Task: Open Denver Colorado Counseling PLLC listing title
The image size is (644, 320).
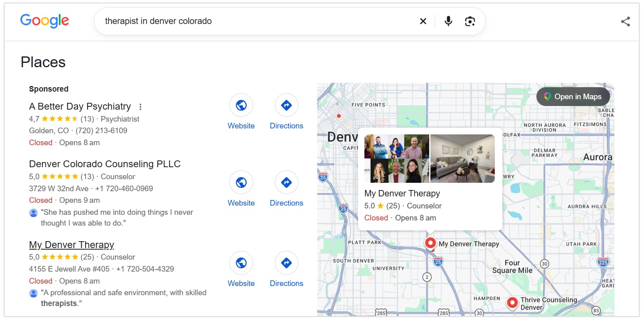Action: point(105,164)
